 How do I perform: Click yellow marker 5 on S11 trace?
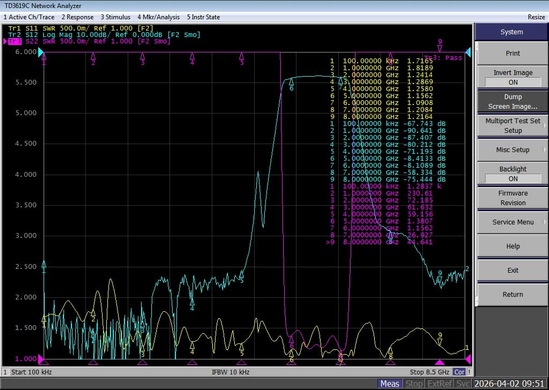(x=242, y=349)
